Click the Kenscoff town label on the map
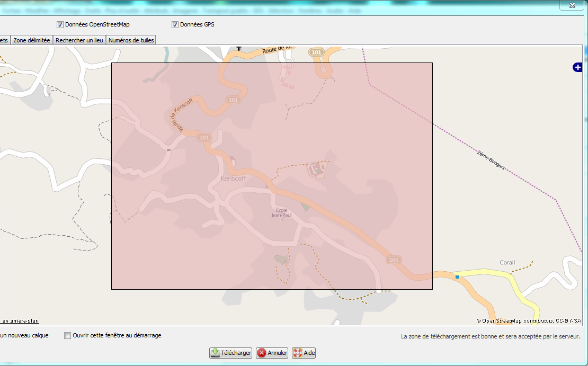This screenshot has width=588, height=366. pyautogui.click(x=233, y=179)
